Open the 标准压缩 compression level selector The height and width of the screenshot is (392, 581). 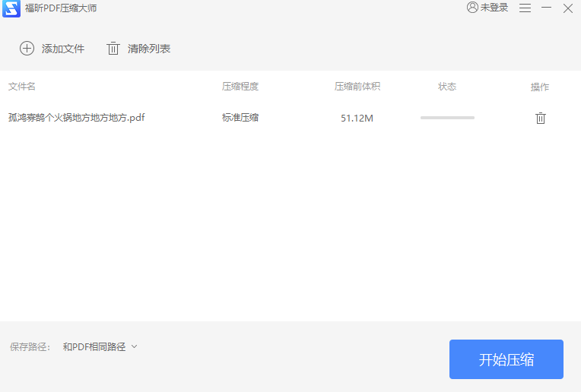point(240,118)
